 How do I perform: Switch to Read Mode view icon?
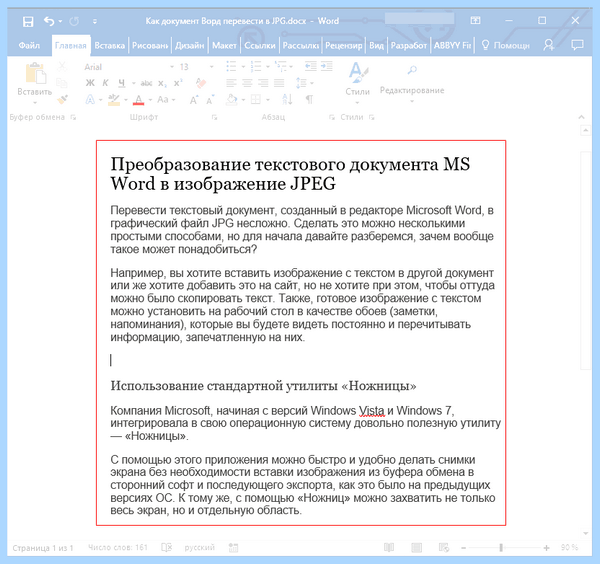(389, 548)
